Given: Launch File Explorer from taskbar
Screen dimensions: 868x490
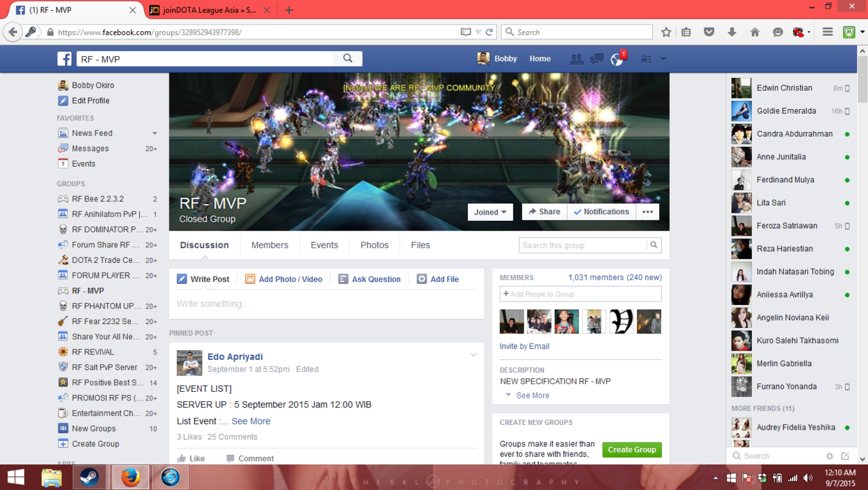Looking at the screenshot, I should [52, 477].
